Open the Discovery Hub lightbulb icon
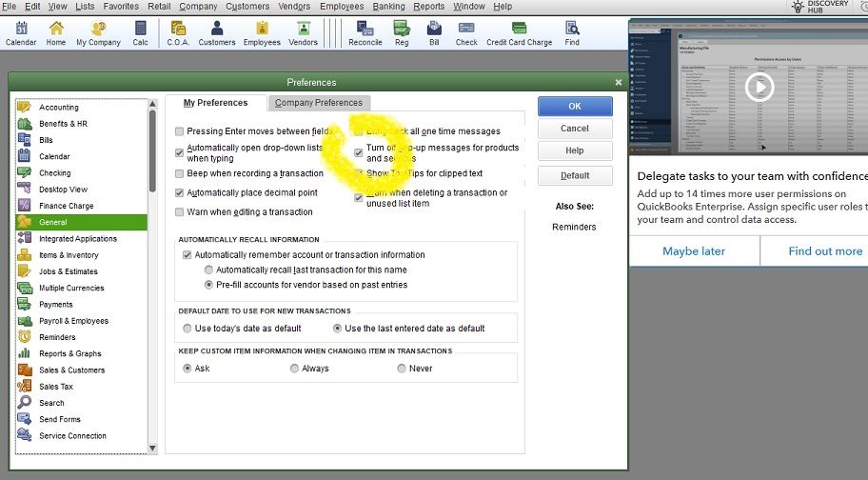Screen dimensions: 868x480 click(x=798, y=7)
